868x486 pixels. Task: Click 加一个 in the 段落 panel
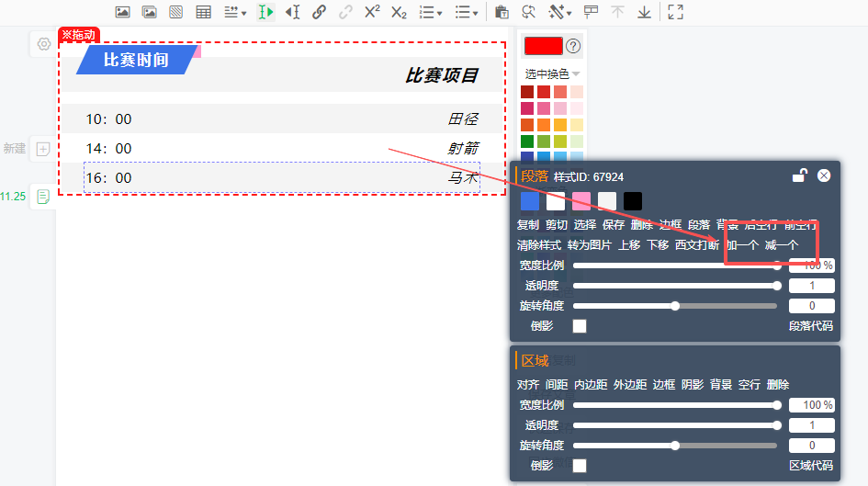tap(742, 245)
